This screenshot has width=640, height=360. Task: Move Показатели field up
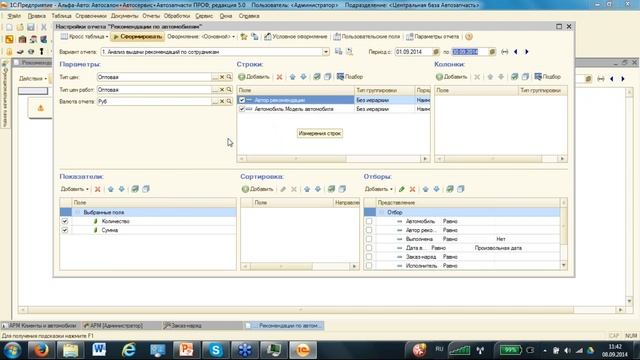click(111, 189)
